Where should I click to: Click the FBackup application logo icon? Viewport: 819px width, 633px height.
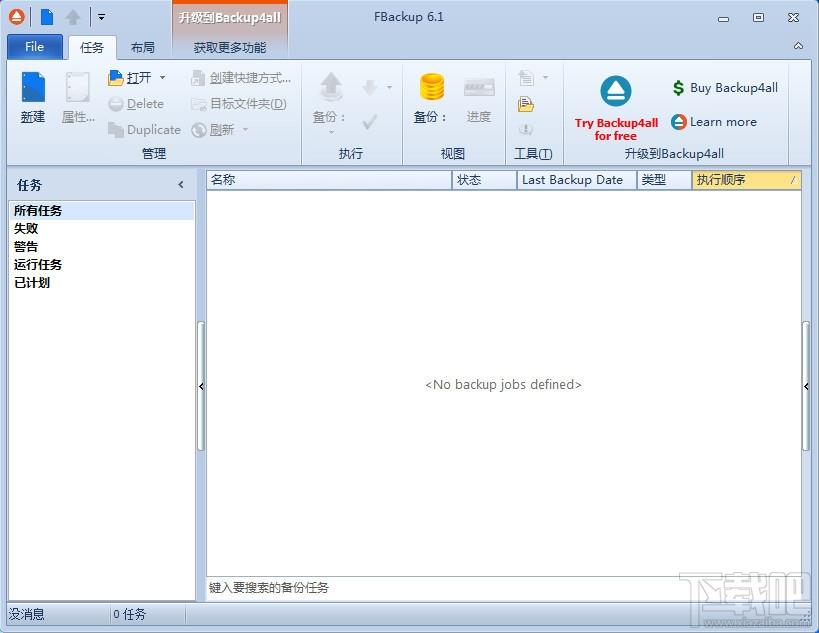pos(17,17)
